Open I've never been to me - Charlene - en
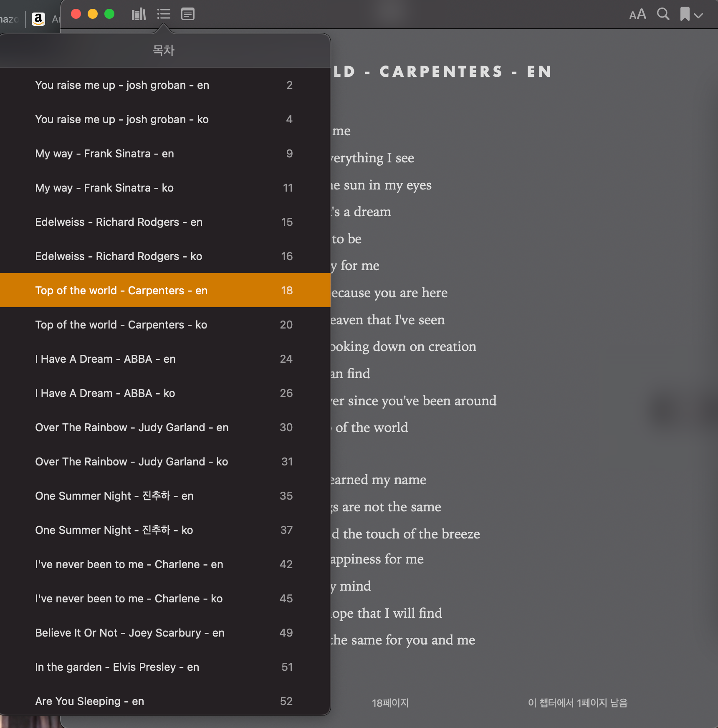 pyautogui.click(x=165, y=564)
